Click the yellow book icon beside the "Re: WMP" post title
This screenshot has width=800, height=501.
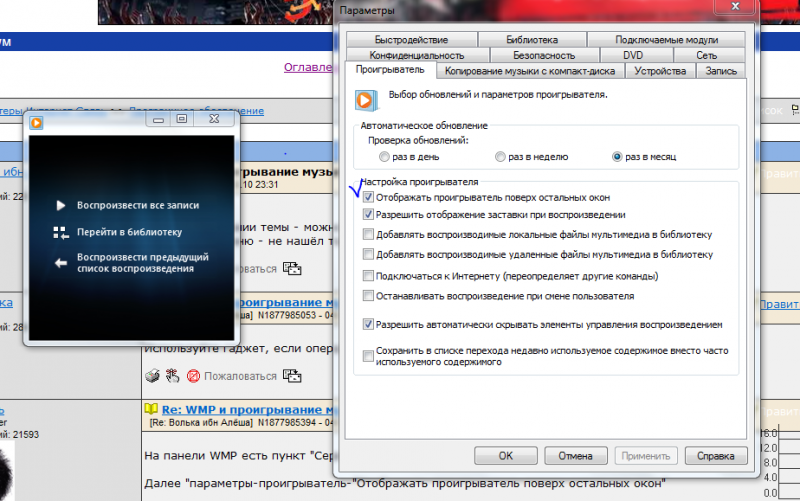[151, 410]
